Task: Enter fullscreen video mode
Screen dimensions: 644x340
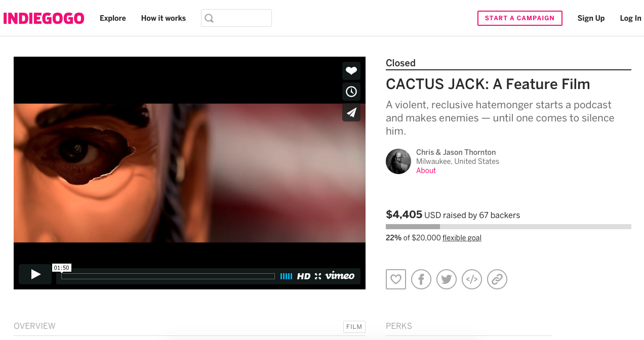Action: pos(318,276)
